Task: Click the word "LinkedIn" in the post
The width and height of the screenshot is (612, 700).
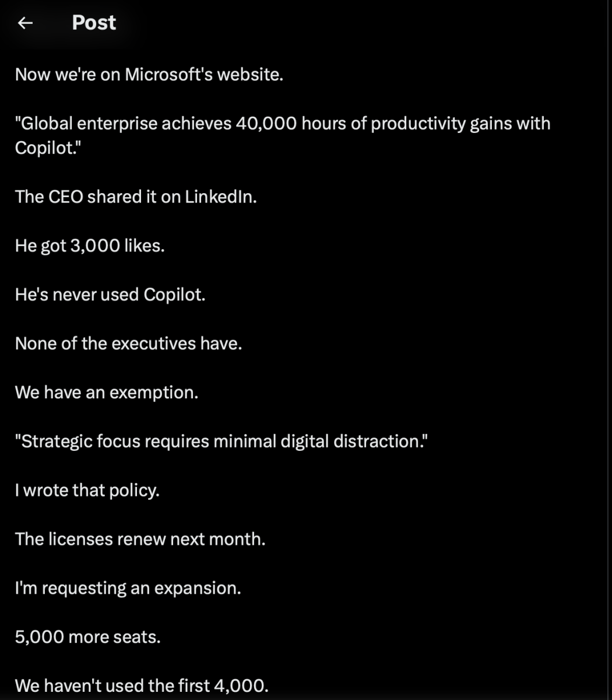Action: coord(220,197)
